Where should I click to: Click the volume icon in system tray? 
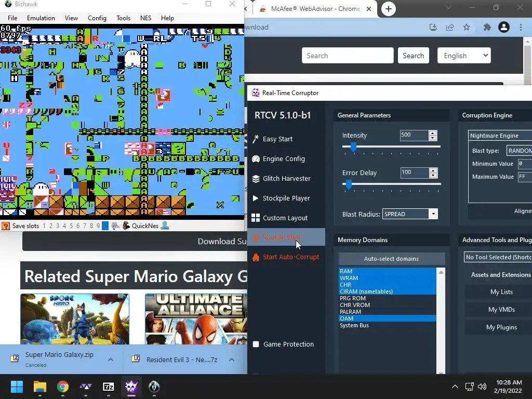point(482,387)
